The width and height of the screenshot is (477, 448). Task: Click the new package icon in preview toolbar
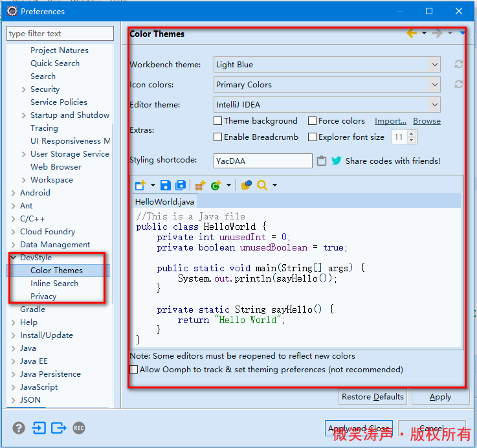200,185
